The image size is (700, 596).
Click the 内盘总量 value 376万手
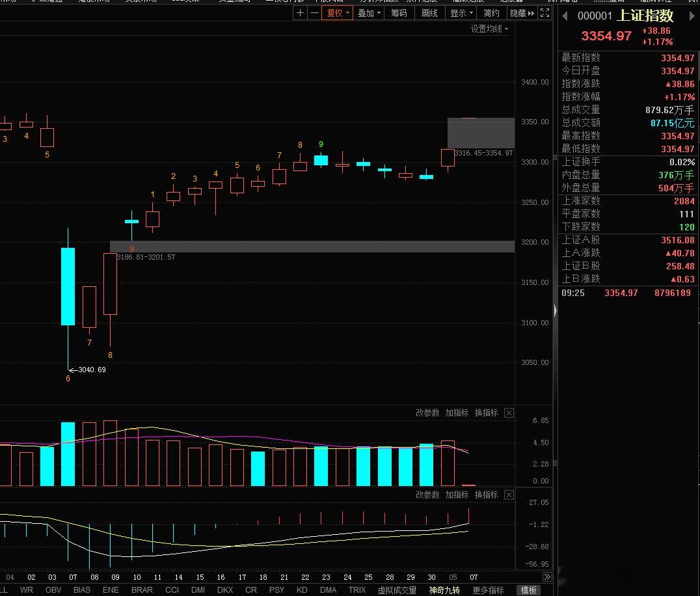click(676, 175)
